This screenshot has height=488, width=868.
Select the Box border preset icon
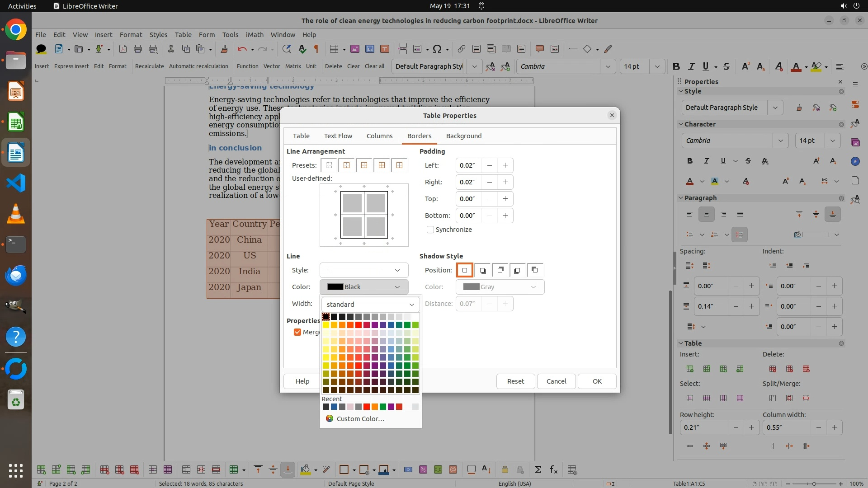coord(347,165)
